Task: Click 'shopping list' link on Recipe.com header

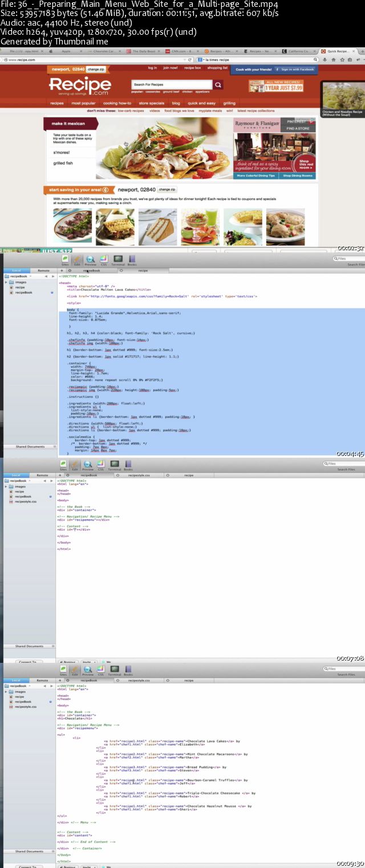Action: [217, 68]
